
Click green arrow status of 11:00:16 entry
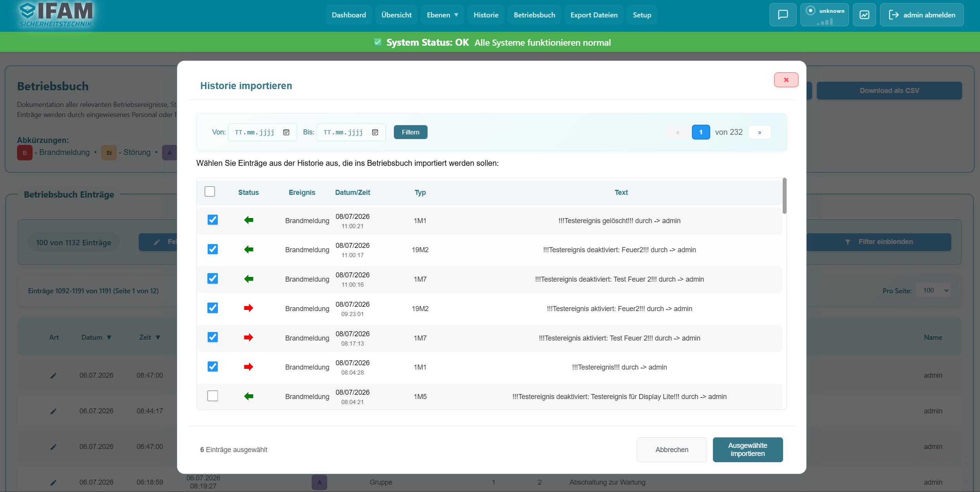click(248, 279)
